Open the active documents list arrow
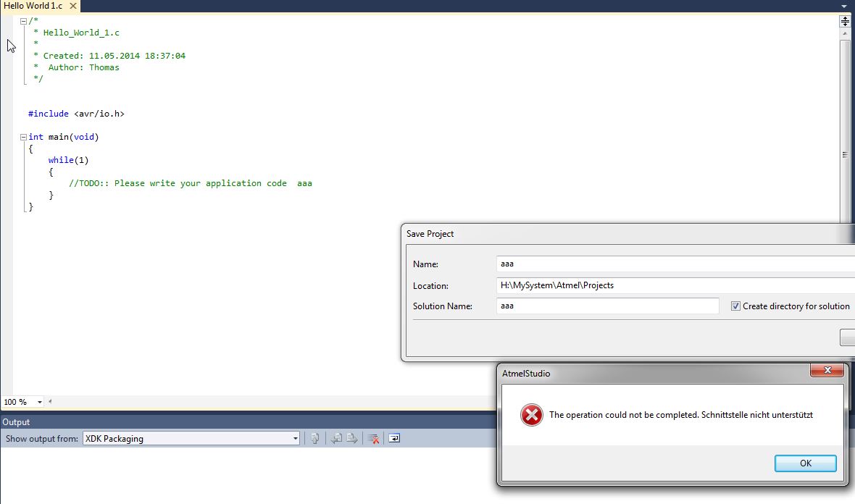 [844, 7]
